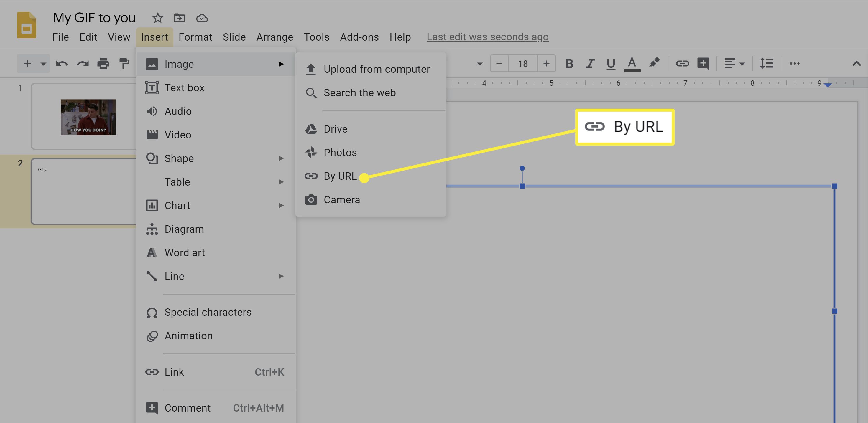Image resolution: width=868 pixels, height=423 pixels.
Task: Select 'By URL' image insert option
Action: click(340, 176)
